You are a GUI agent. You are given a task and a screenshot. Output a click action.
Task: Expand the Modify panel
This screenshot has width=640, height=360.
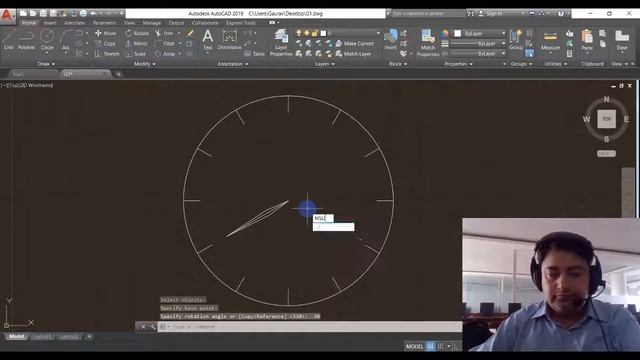pyautogui.click(x=144, y=64)
